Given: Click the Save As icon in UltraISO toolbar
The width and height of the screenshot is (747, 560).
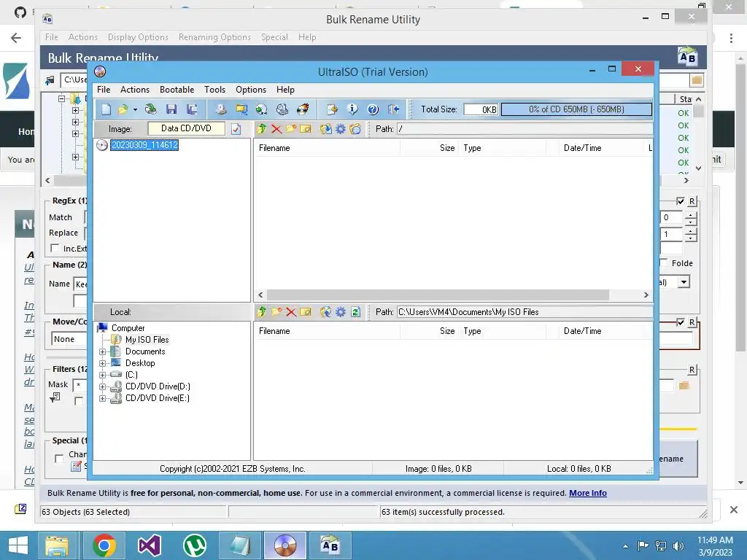Looking at the screenshot, I should pos(192,109).
